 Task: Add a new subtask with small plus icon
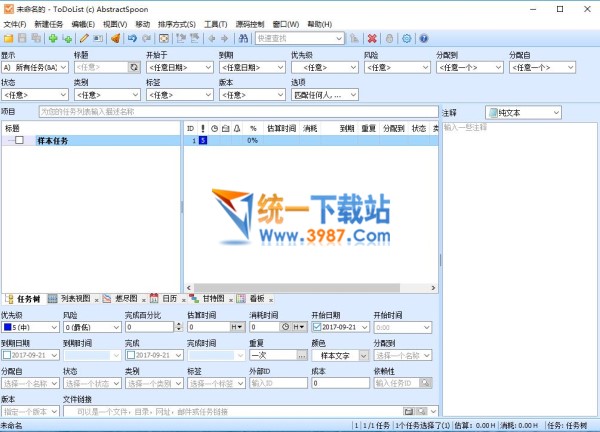pyautogui.click(x=67, y=38)
